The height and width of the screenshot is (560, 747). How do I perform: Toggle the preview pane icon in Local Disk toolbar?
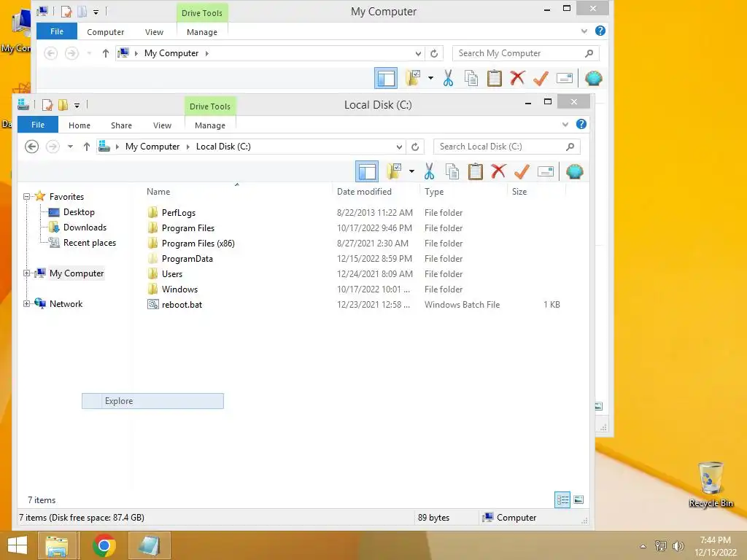click(367, 171)
